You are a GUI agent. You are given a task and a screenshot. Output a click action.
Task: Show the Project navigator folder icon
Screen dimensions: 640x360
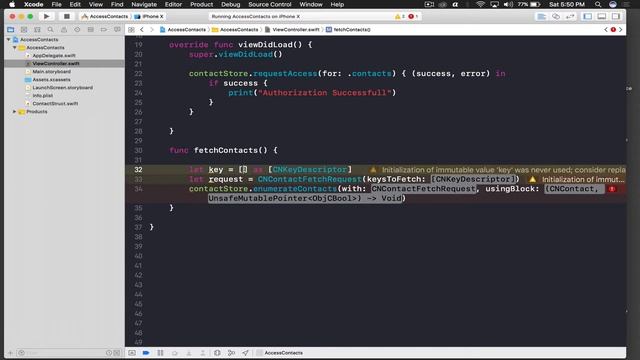tap(11, 30)
